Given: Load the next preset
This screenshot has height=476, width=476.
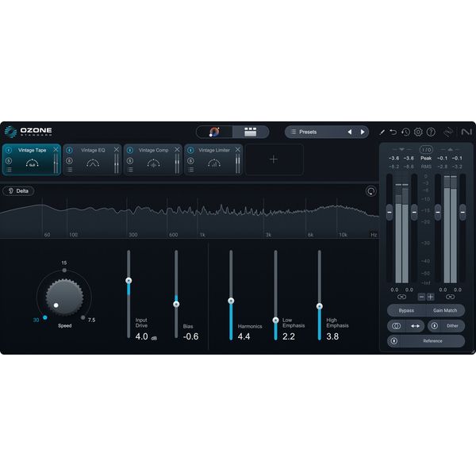Looking at the screenshot, I should (x=363, y=132).
